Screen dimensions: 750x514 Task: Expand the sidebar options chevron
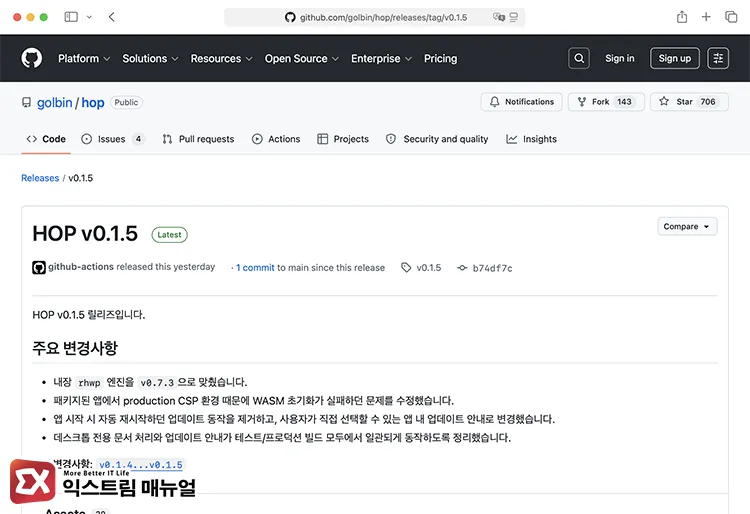[89, 17]
